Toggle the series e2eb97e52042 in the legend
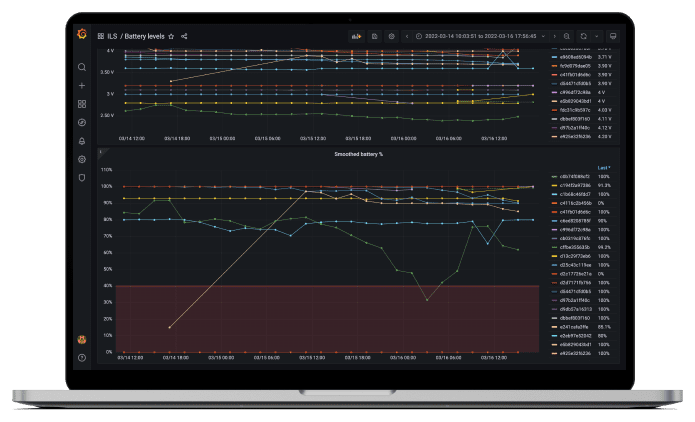695x422 pixels. tap(575, 336)
